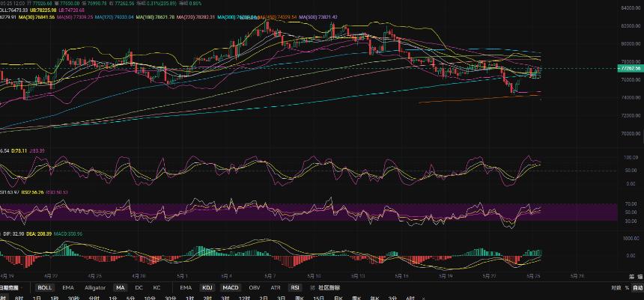
Task: Switch price scale to 对数 logarithmic
Action: pyautogui.click(x=616, y=288)
